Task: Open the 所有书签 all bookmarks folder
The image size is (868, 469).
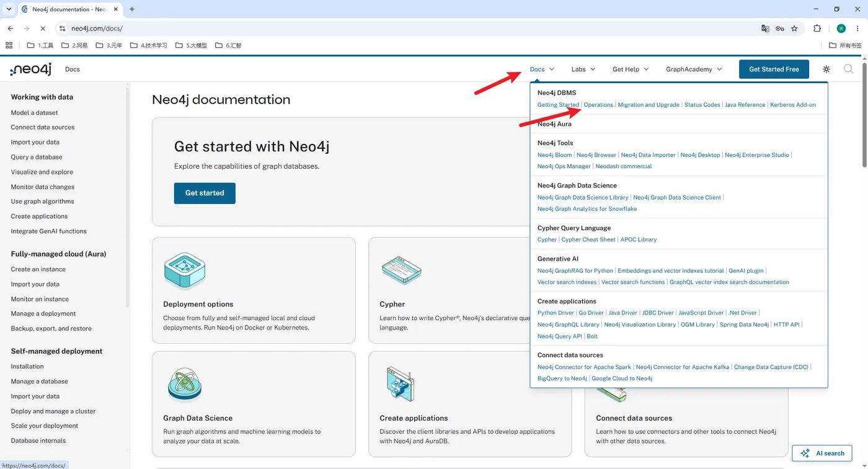Action: [x=846, y=45]
